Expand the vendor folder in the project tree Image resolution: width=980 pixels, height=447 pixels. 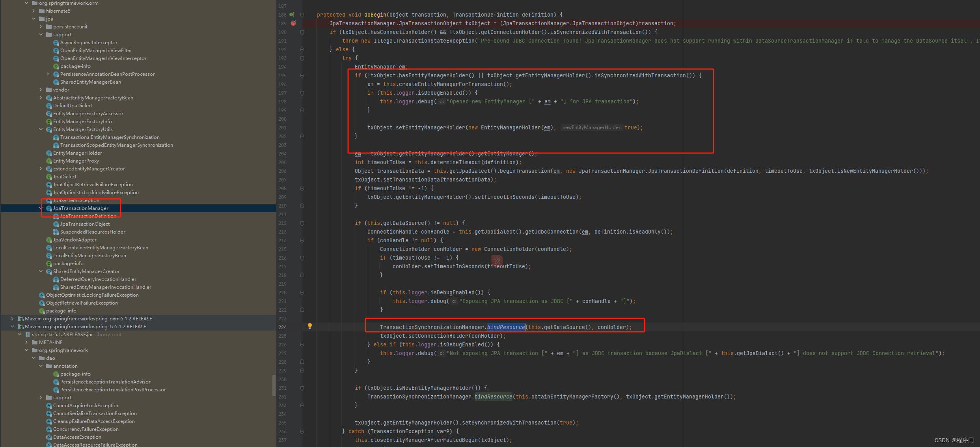point(41,90)
